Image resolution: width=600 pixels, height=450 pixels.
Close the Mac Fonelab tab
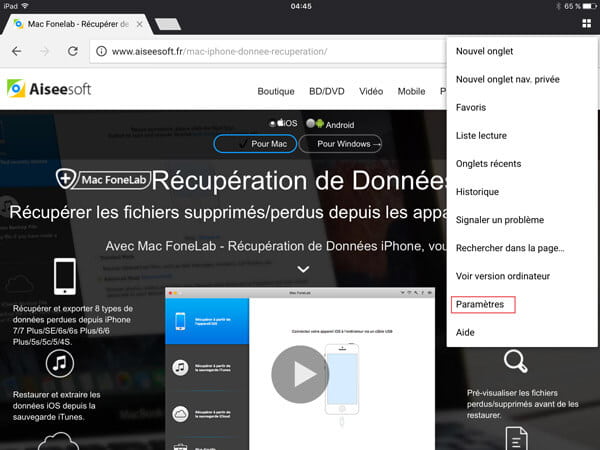tap(140, 24)
